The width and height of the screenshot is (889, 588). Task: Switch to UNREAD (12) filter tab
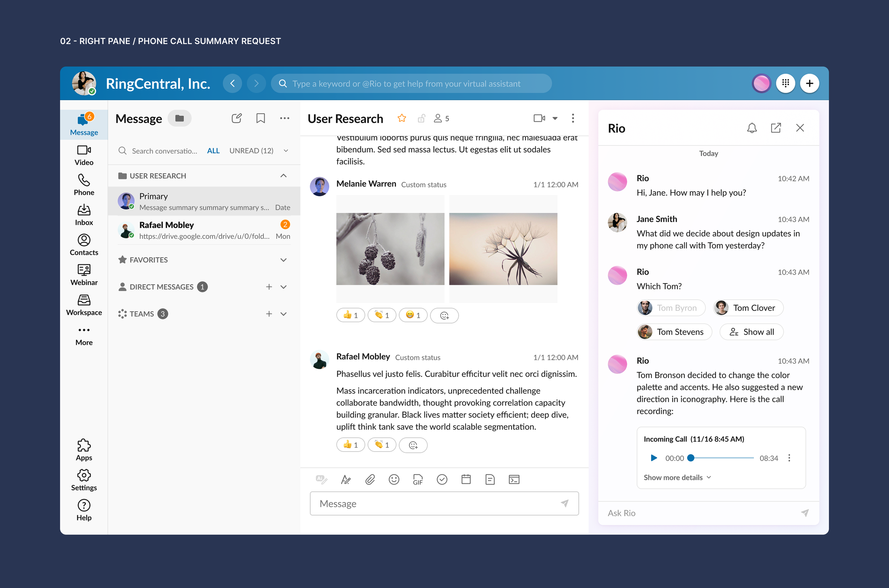pos(251,151)
